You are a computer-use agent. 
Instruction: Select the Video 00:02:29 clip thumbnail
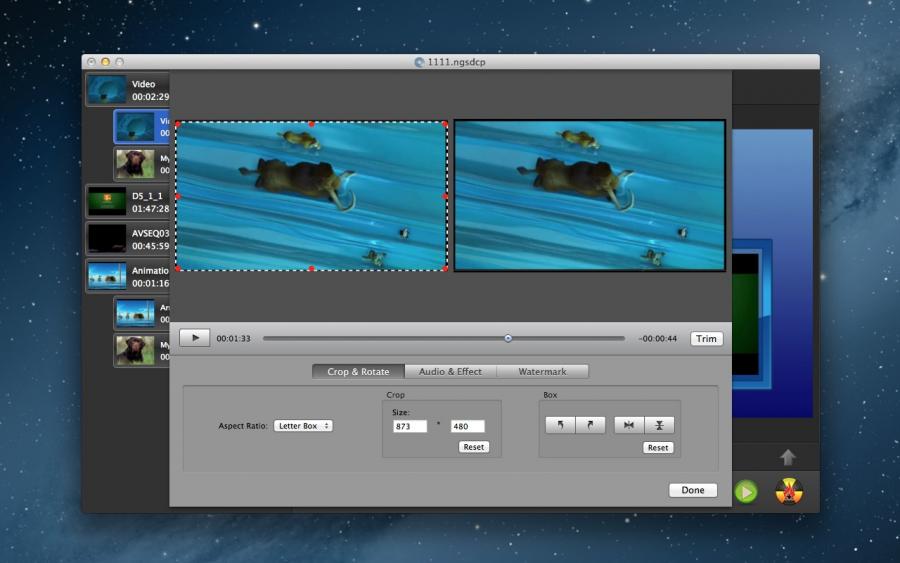click(x=107, y=90)
